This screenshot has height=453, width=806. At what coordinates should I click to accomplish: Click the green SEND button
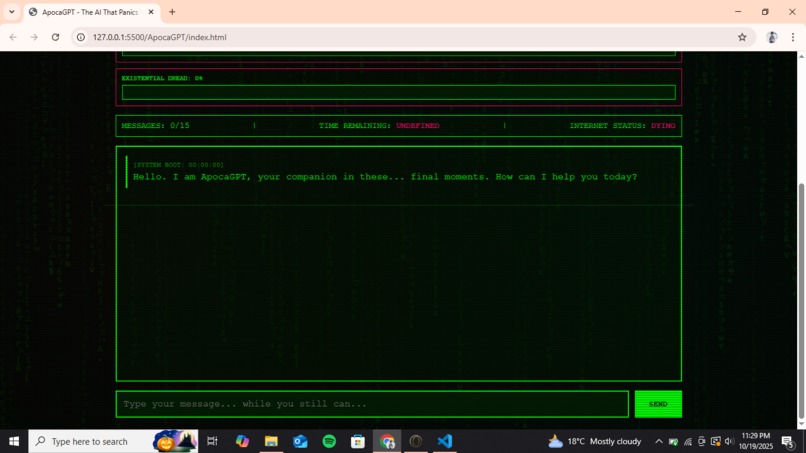[658, 404]
